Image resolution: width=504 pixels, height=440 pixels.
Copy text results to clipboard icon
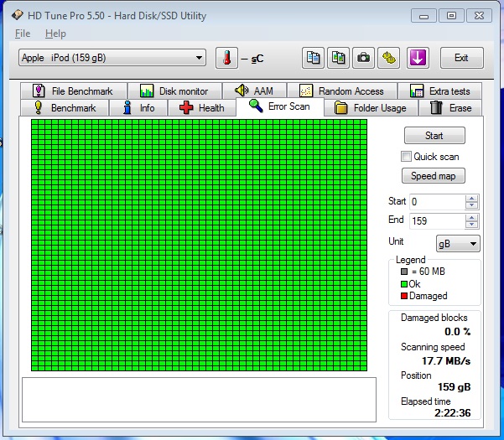[x=314, y=58]
